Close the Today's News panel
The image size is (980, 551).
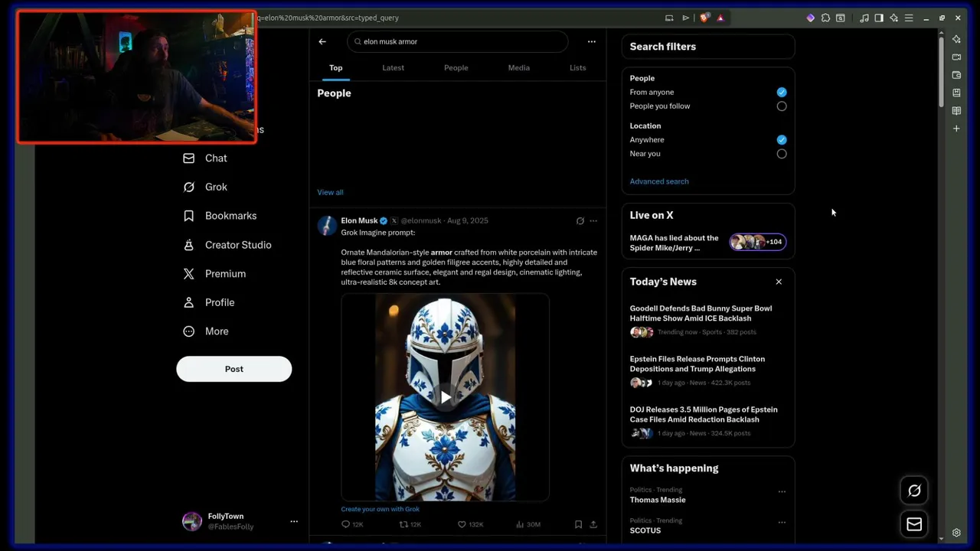[779, 282]
